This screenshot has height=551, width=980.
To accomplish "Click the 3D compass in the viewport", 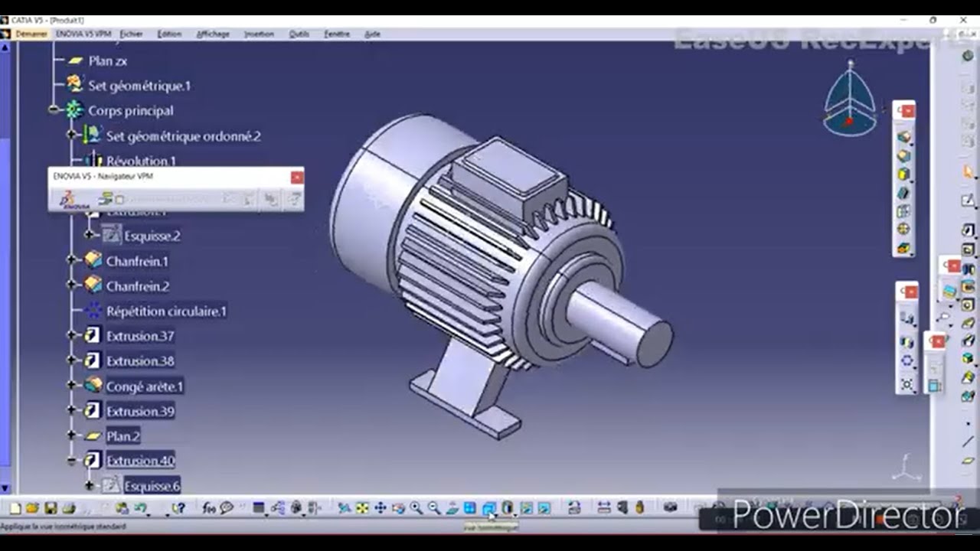I will click(849, 99).
